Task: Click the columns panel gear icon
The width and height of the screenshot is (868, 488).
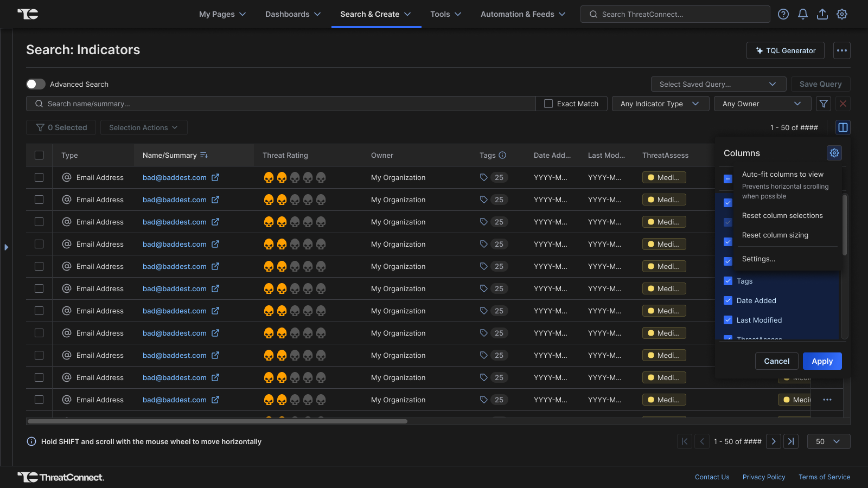Action: (x=834, y=153)
